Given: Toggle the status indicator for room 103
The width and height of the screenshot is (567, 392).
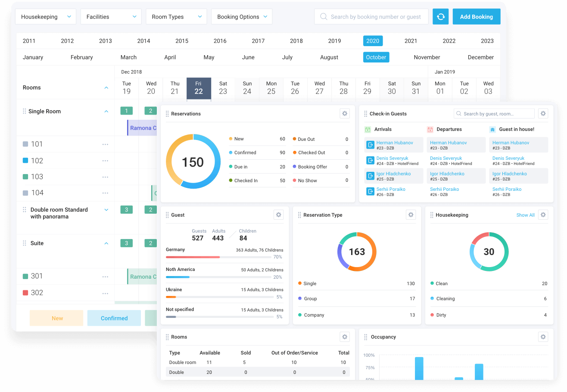Looking at the screenshot, I should pyautogui.click(x=25, y=176).
